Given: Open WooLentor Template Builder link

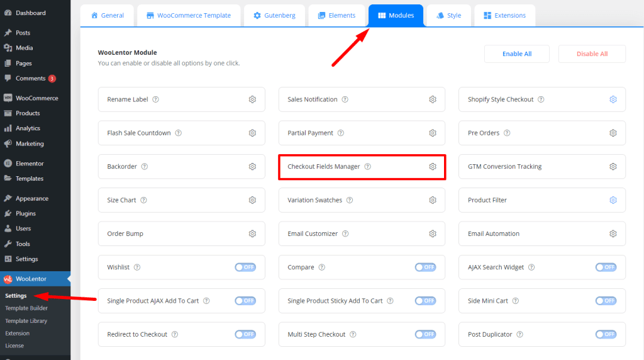Looking at the screenshot, I should coord(26,308).
